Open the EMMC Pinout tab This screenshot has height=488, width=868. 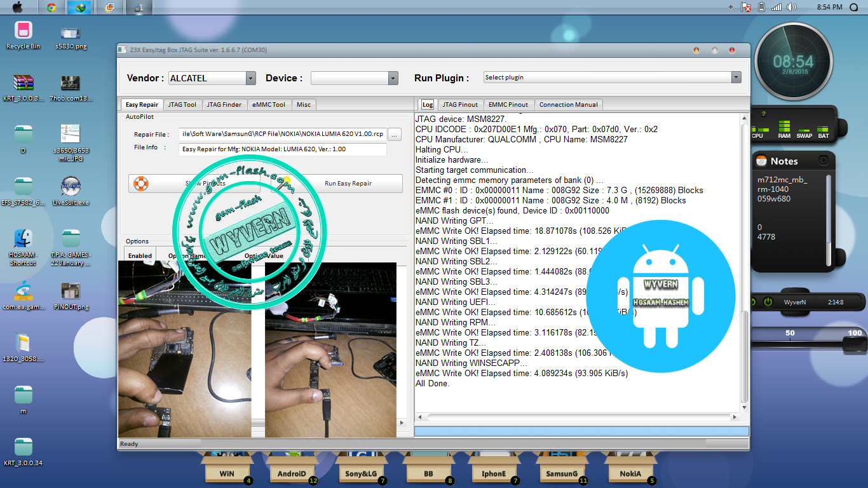pos(508,104)
